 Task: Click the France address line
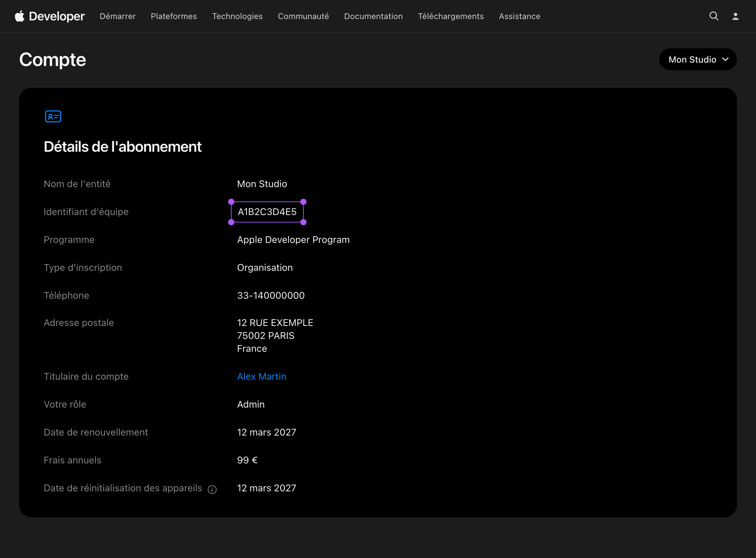252,348
